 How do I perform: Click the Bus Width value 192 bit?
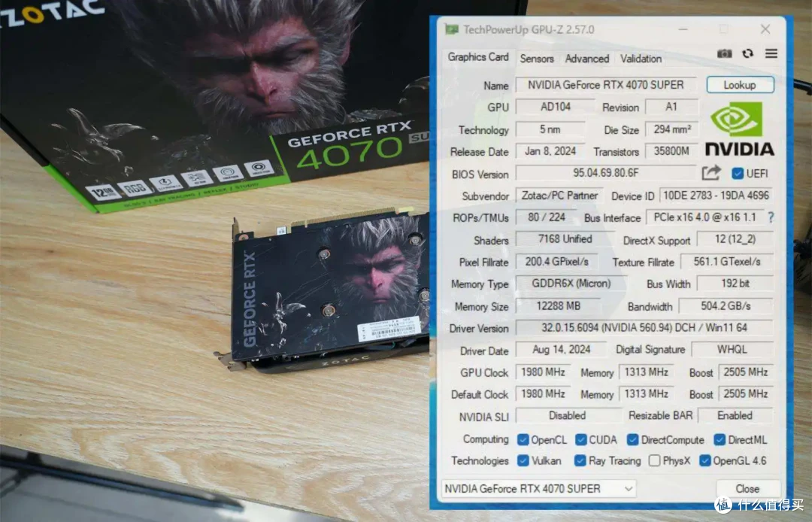tap(735, 284)
